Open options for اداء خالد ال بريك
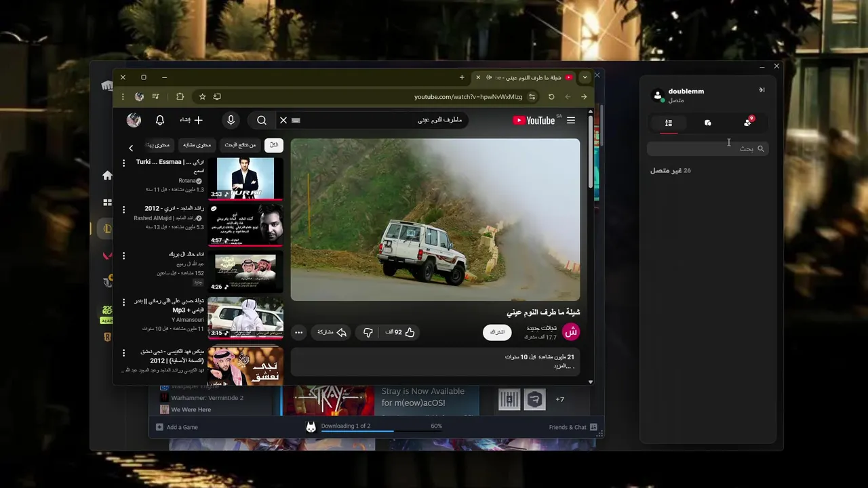 pyautogui.click(x=123, y=256)
